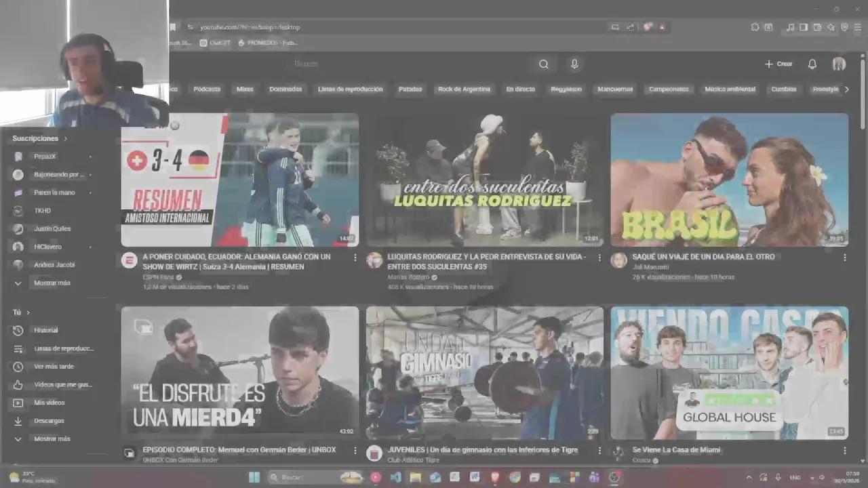Open Club Atlético Tigre channel avatar
The width and height of the screenshot is (868, 488).
(x=374, y=453)
